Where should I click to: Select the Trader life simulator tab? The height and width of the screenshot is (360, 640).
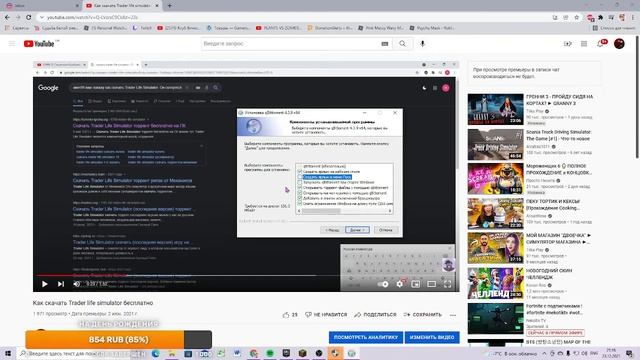tap(122, 6)
